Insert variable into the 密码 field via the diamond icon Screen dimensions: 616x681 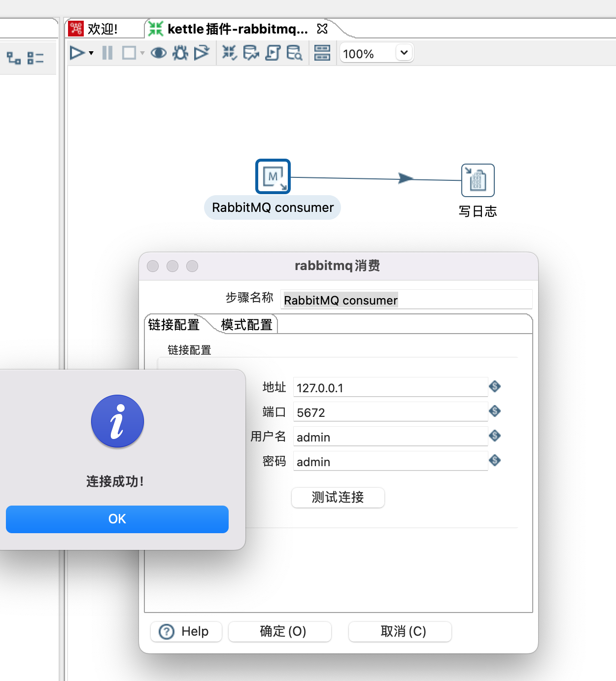(x=495, y=460)
